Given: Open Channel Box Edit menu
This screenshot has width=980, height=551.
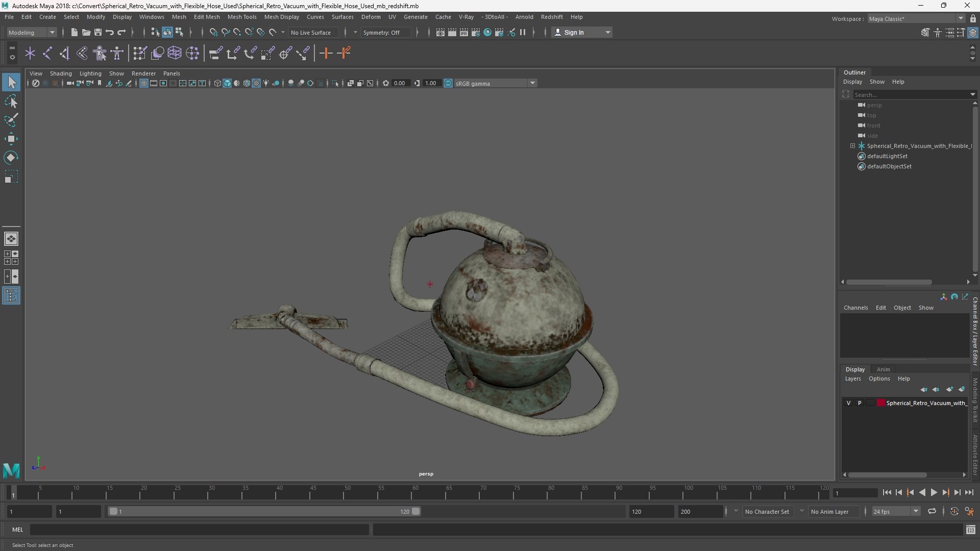Looking at the screenshot, I should point(880,308).
